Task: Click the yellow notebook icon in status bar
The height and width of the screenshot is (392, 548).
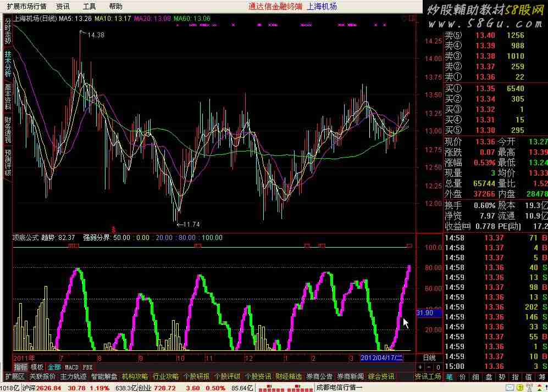Action: (520, 388)
